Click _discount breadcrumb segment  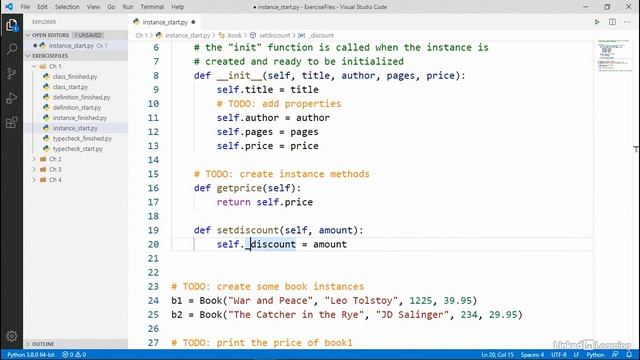point(321,36)
